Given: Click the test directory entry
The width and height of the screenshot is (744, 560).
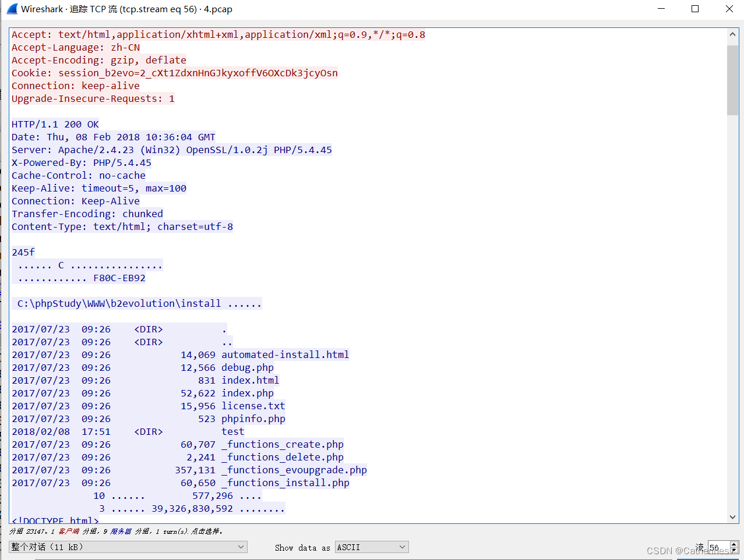Looking at the screenshot, I should [x=128, y=431].
